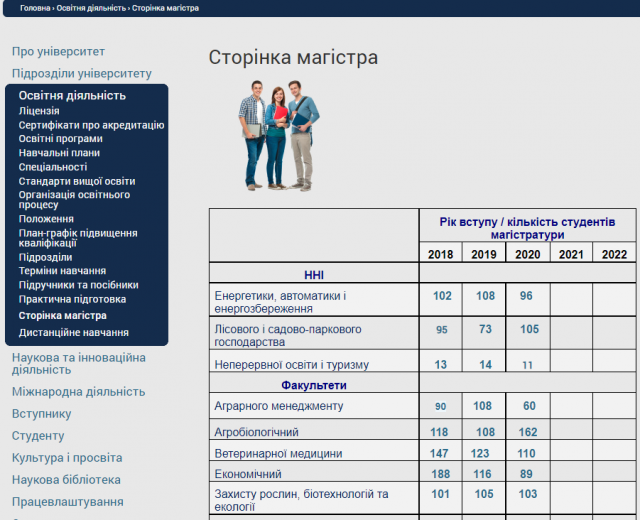Click the 2018 value 95 for Лісового
This screenshot has height=520, width=640.
click(442, 330)
